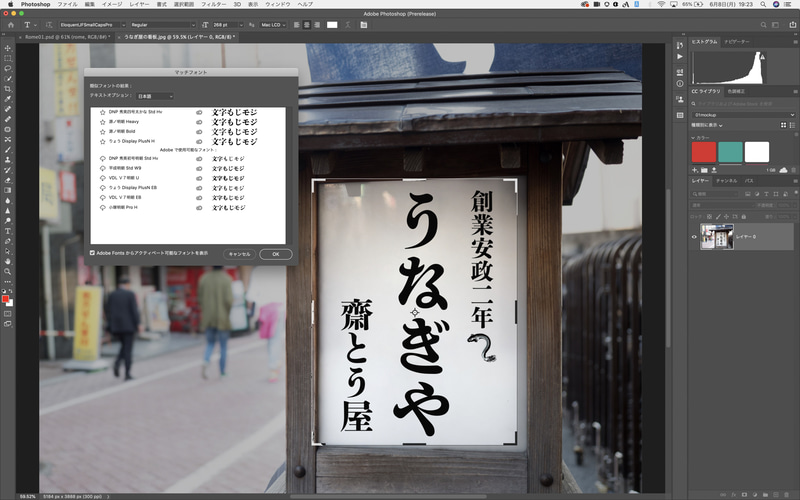The image size is (800, 500).
Task: Select the Lasso tool
Action: [8, 68]
